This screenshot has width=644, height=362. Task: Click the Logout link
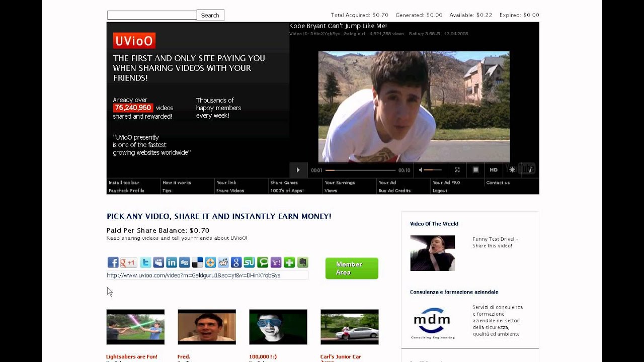pos(440,191)
